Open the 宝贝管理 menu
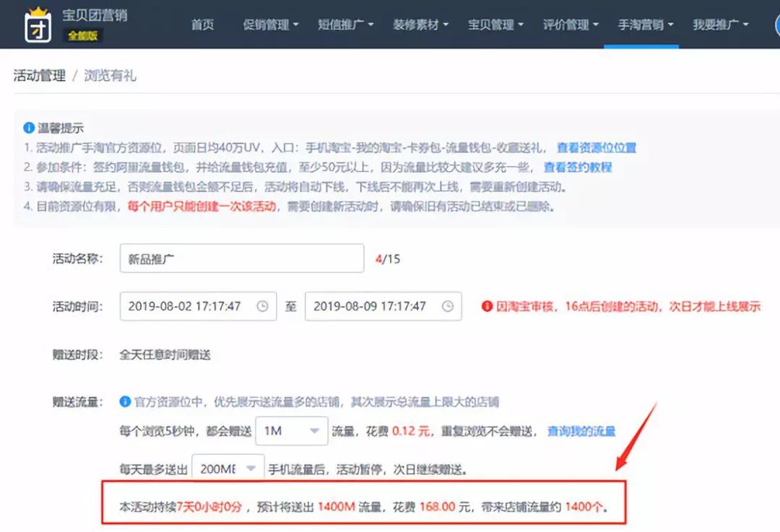The height and width of the screenshot is (532, 780). [495, 24]
